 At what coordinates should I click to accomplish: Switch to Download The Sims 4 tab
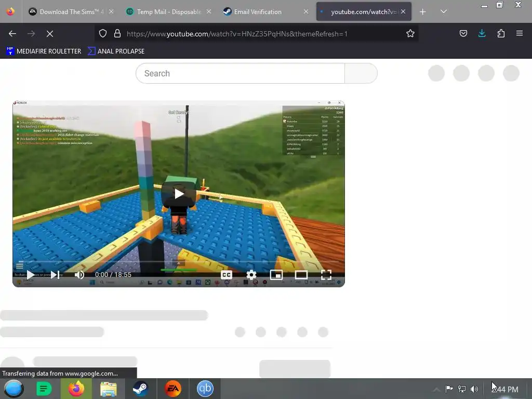tap(71, 11)
